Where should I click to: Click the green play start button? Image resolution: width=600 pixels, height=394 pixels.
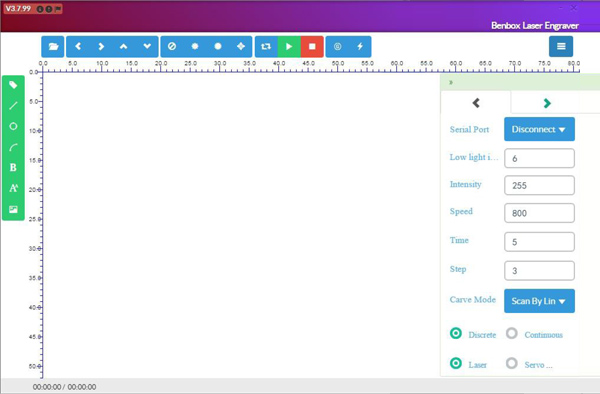click(289, 47)
